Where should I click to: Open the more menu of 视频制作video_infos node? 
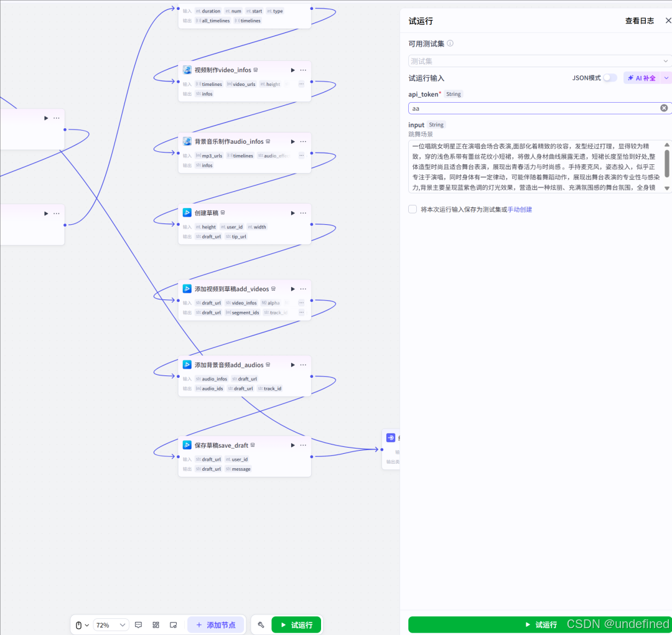(x=303, y=70)
